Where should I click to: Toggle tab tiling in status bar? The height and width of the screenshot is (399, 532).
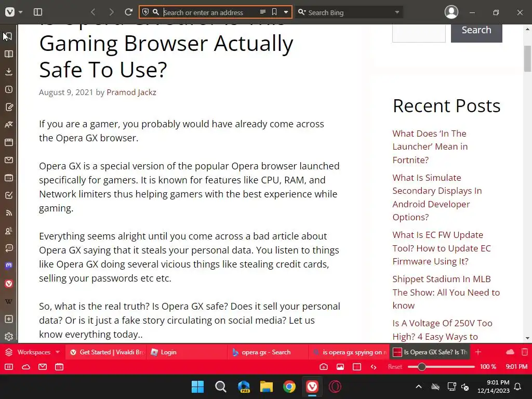coord(357,367)
